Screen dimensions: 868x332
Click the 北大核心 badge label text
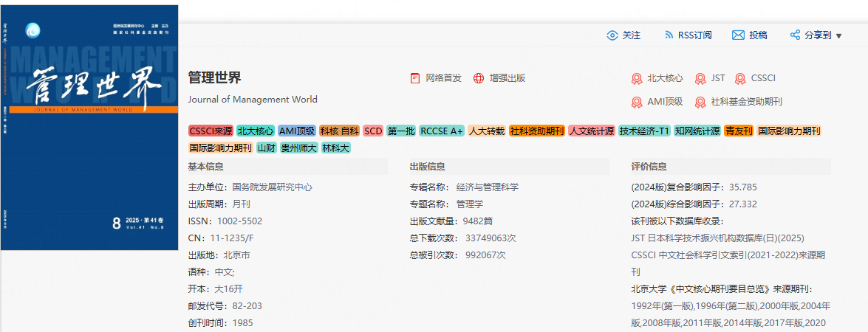pyautogui.click(x=666, y=78)
